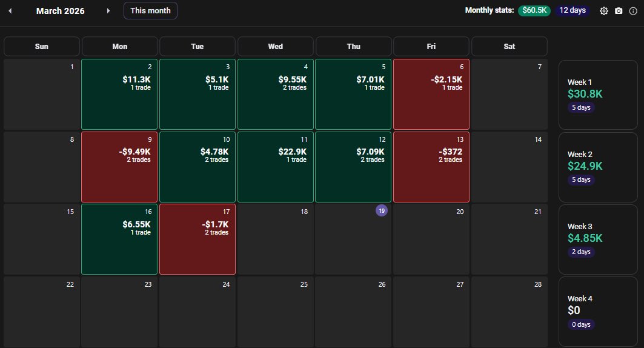
Task: Open March 16 with $6.55K profit
Action: click(119, 239)
